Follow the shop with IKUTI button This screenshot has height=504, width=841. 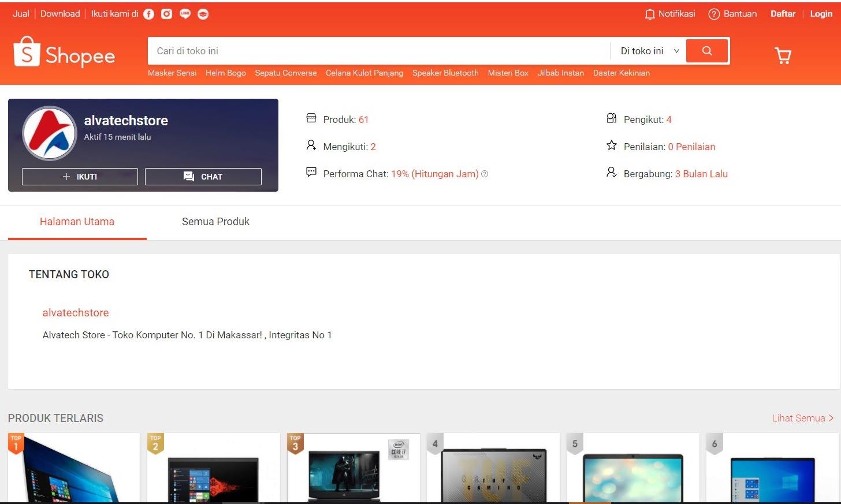point(80,177)
